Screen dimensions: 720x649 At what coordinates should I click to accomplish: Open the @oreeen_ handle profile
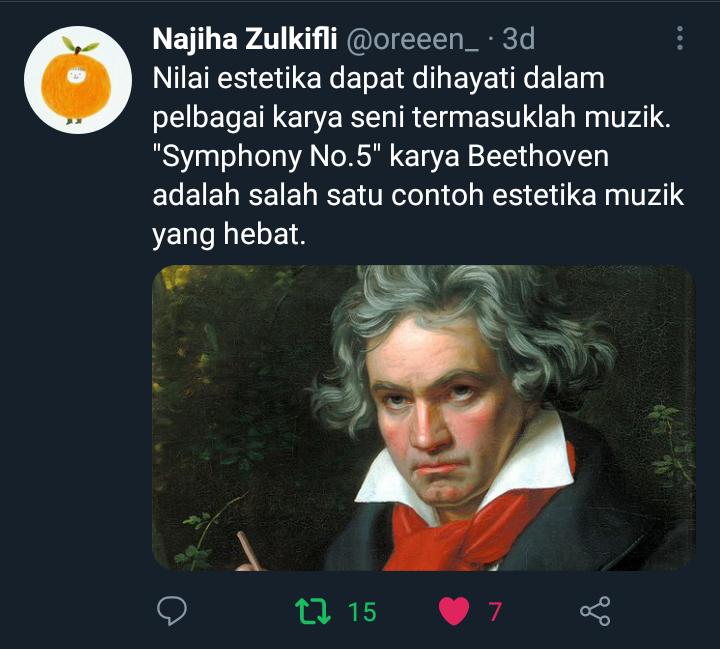413,40
